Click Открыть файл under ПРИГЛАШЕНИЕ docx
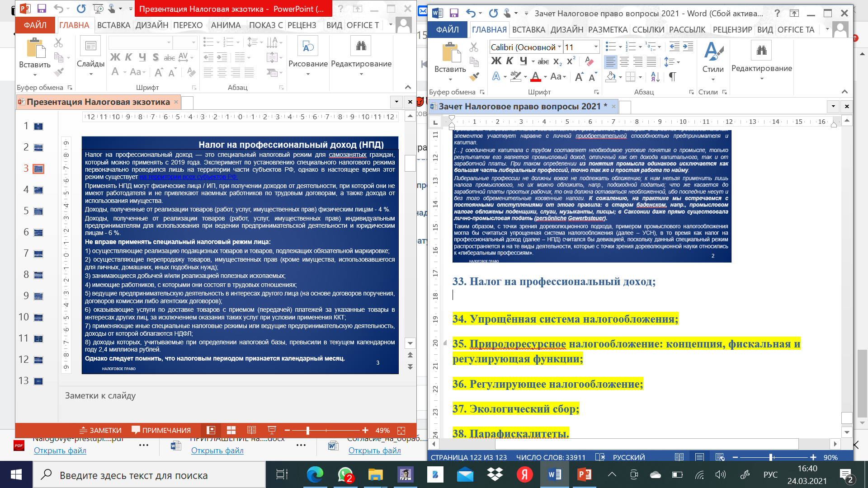The height and width of the screenshot is (488, 868). click(217, 450)
